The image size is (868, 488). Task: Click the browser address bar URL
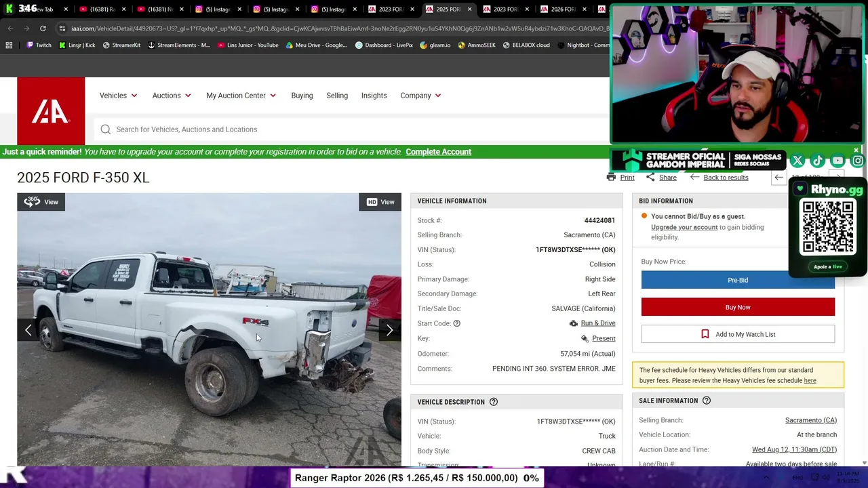(339, 28)
